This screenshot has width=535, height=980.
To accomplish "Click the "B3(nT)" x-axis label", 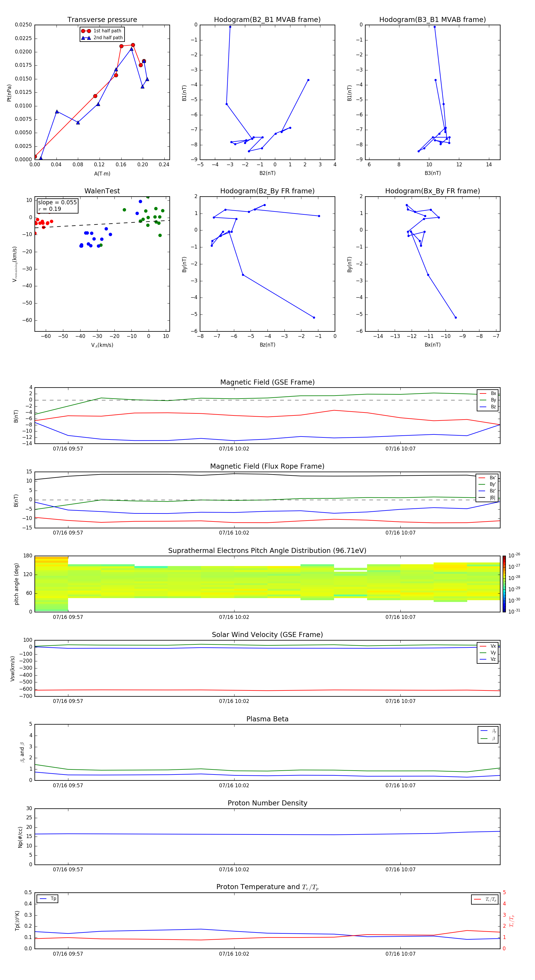I will click(432, 173).
